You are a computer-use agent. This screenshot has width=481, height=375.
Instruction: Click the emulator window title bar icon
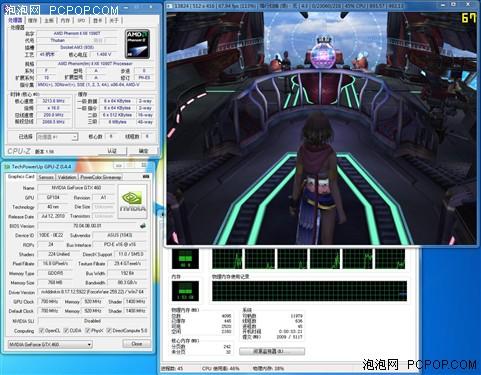tap(169, 6)
